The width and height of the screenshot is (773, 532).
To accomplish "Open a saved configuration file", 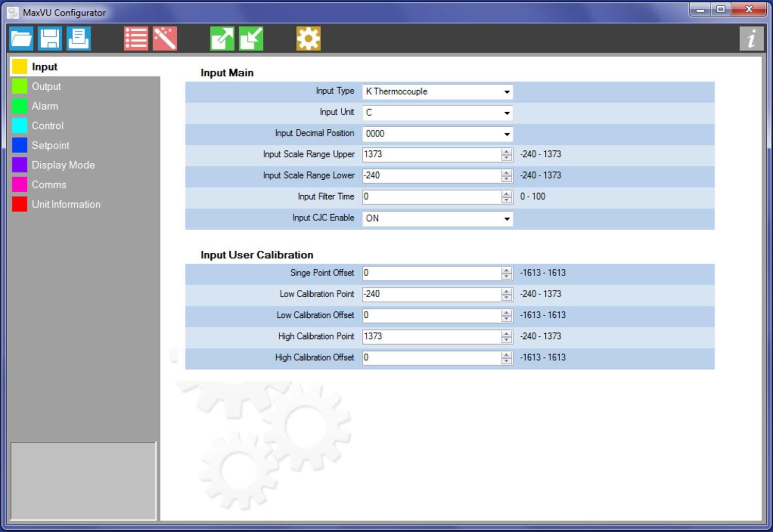I will [21, 38].
